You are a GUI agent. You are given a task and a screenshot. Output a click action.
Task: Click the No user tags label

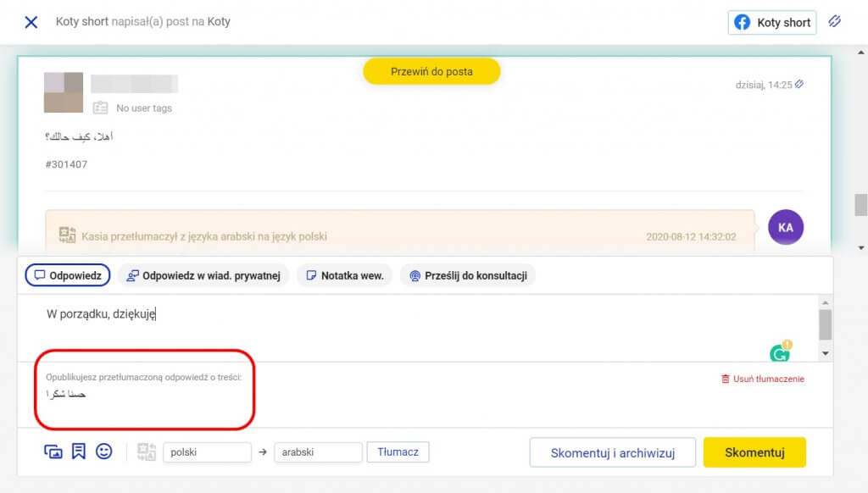[x=144, y=108]
